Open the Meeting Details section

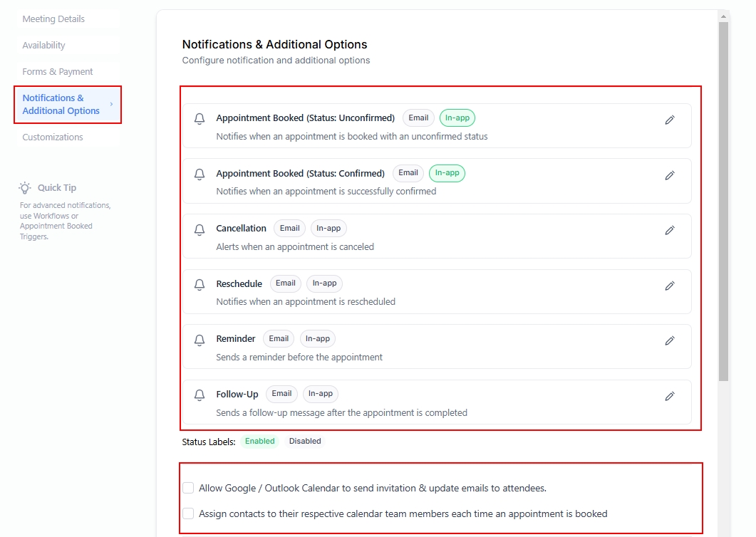pos(53,19)
